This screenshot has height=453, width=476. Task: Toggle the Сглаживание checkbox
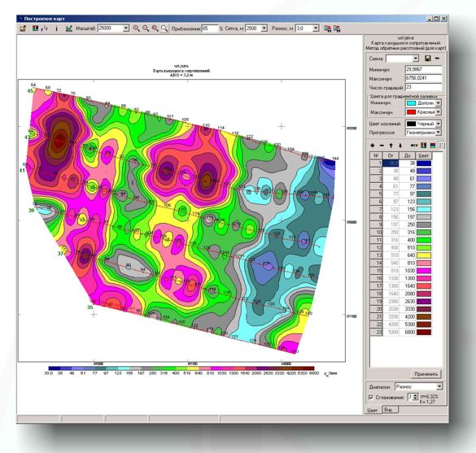click(x=371, y=397)
